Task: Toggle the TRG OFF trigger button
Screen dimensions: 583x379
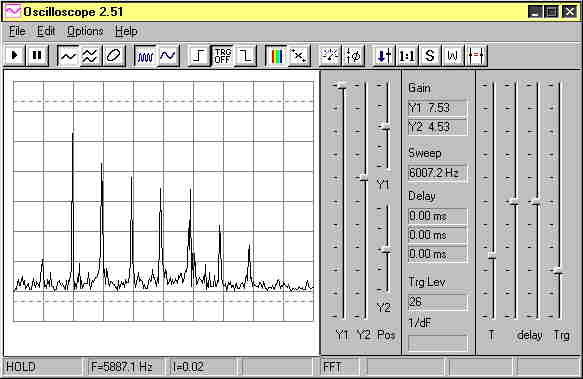Action: (222, 56)
